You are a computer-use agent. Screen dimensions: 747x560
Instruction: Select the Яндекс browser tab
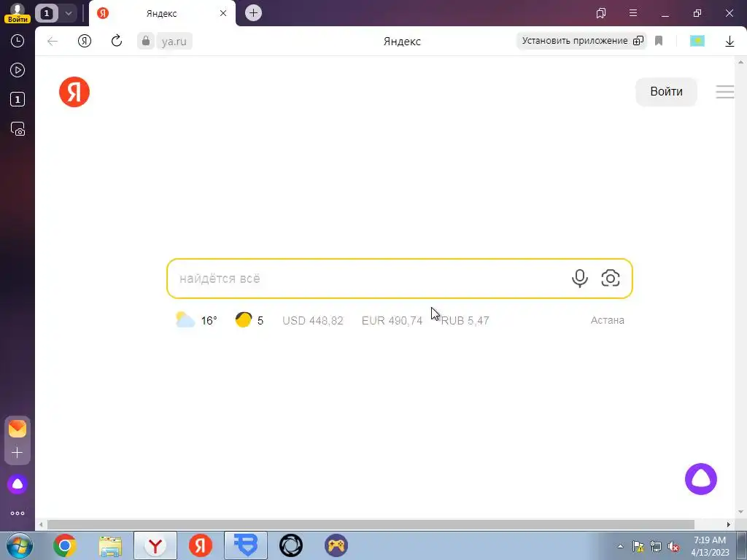pyautogui.click(x=162, y=13)
